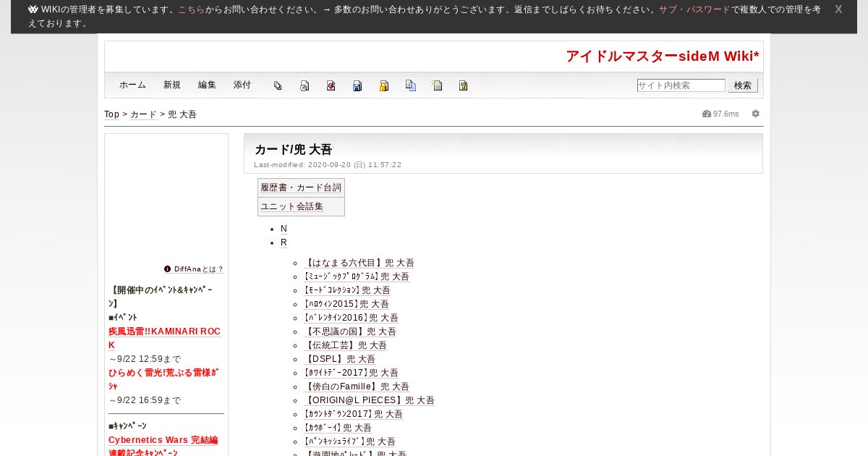868x456 pixels.
Task: Open the 添付 menu item
Action: [x=242, y=85]
